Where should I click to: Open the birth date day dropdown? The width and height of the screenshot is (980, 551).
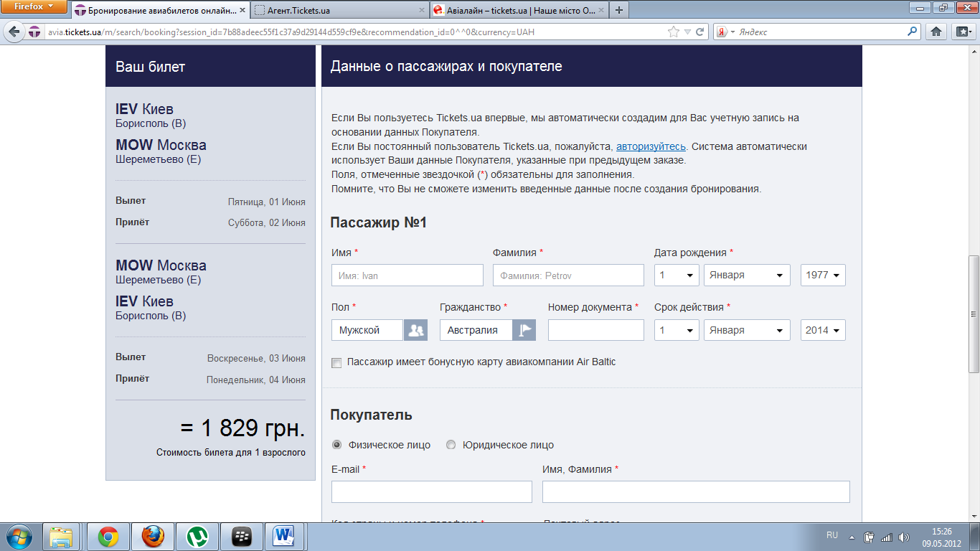pyautogui.click(x=677, y=275)
